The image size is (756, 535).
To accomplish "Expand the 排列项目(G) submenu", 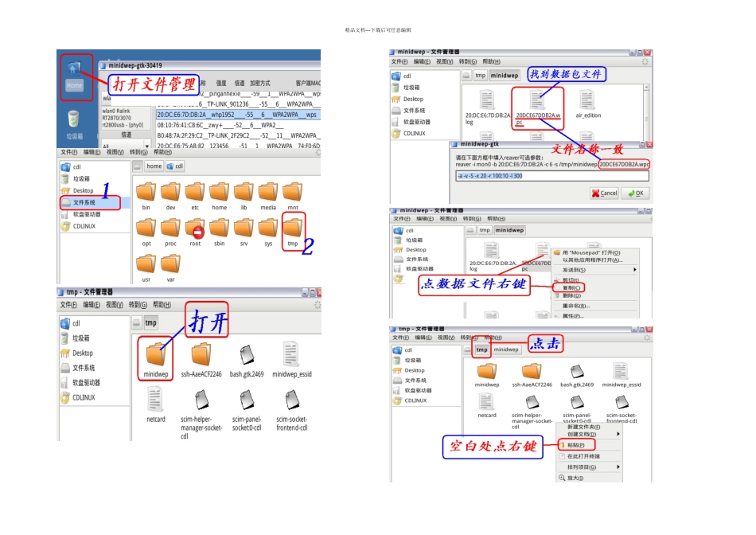I will [589, 467].
